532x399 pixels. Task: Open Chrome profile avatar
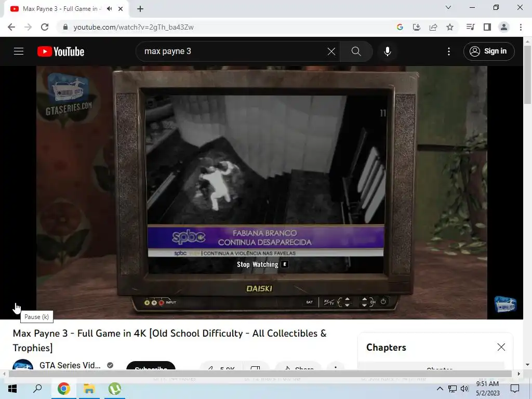(x=504, y=27)
